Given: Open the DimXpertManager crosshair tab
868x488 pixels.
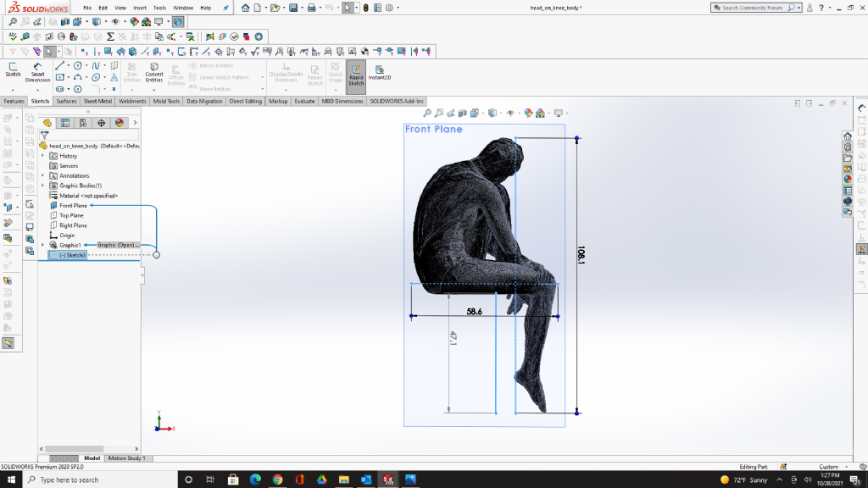Looking at the screenshot, I should [101, 123].
